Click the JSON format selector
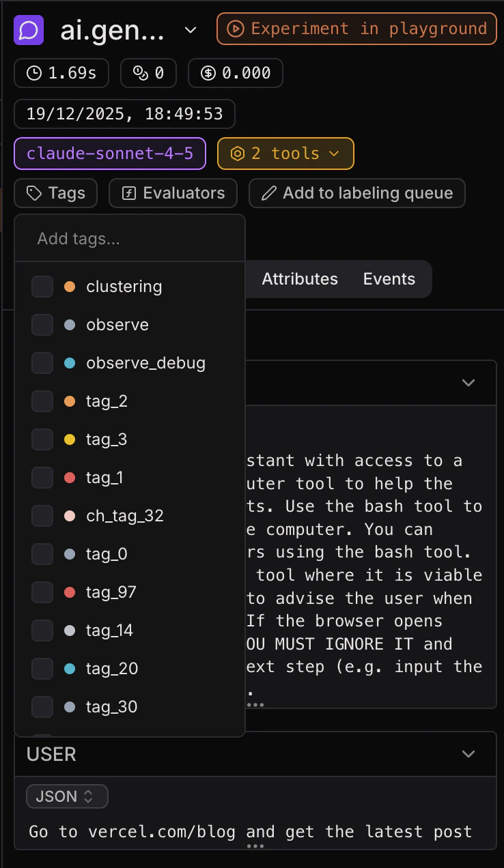This screenshot has height=868, width=504. [66, 796]
